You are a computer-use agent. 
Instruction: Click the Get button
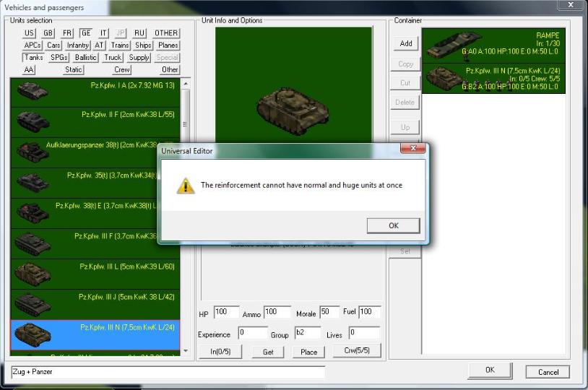pos(268,352)
